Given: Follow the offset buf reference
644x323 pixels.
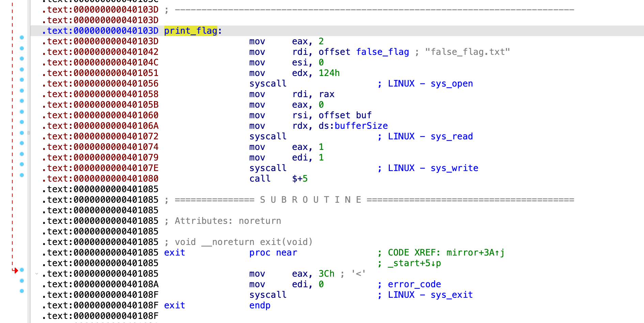Looking at the screenshot, I should point(345,115).
